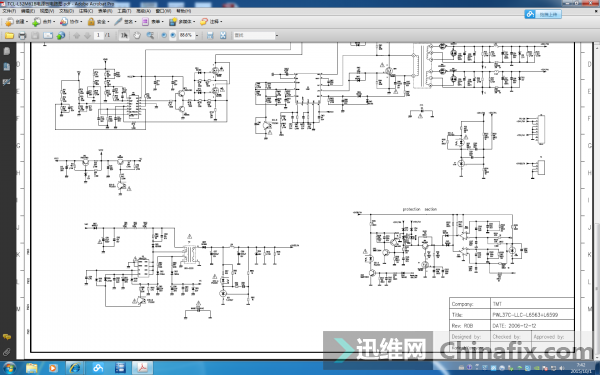
Task: Choose the Hand pan tool
Action: (x=137, y=36)
